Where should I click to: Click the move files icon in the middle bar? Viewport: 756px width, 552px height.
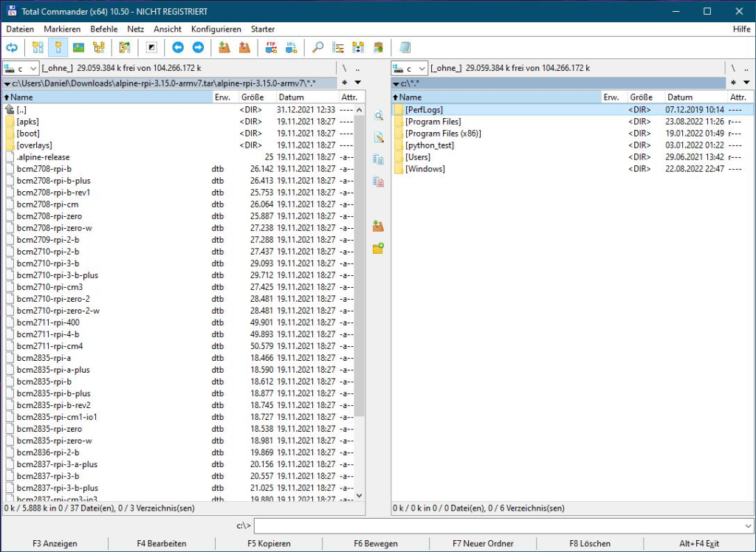pos(379,182)
